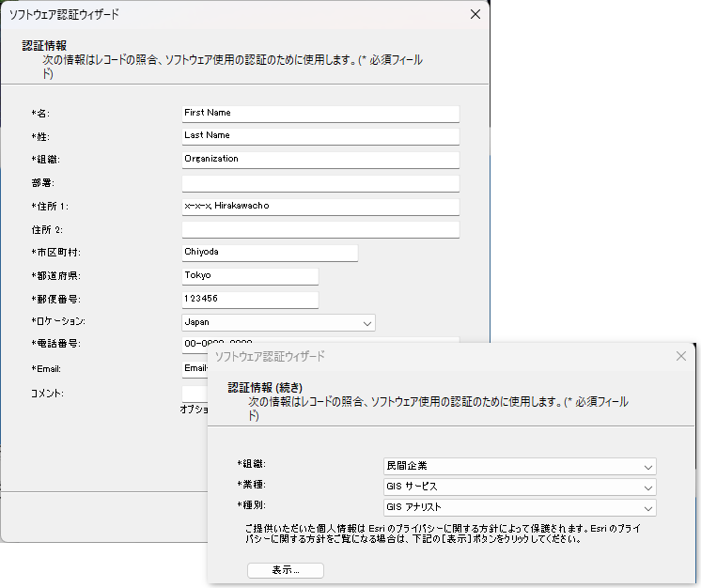
Task: Select the Organization text field
Action: coord(319,160)
